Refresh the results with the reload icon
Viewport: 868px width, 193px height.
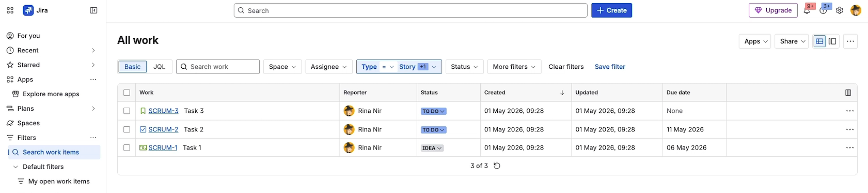click(497, 166)
